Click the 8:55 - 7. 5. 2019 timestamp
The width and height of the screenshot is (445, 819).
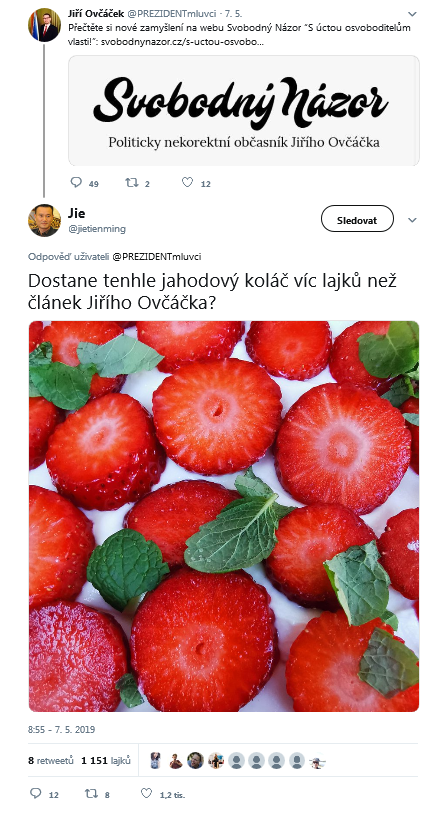(62, 729)
